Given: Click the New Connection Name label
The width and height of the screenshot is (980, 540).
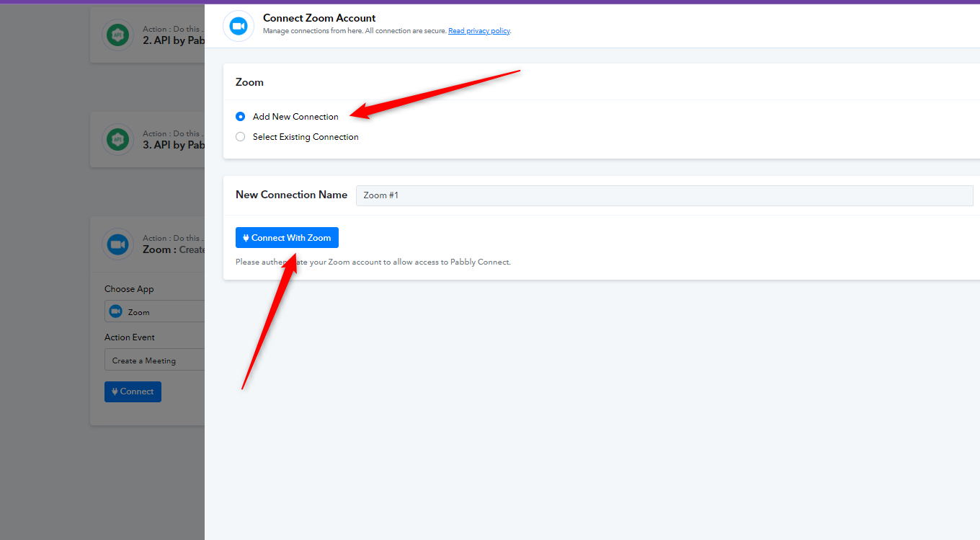Looking at the screenshot, I should pyautogui.click(x=291, y=195).
